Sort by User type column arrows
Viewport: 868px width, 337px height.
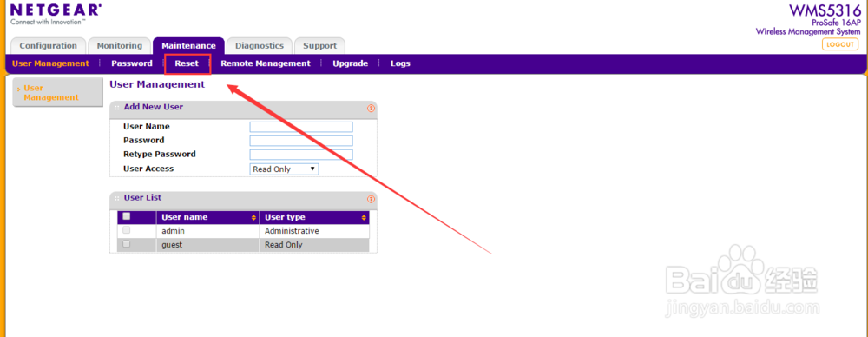coord(364,217)
